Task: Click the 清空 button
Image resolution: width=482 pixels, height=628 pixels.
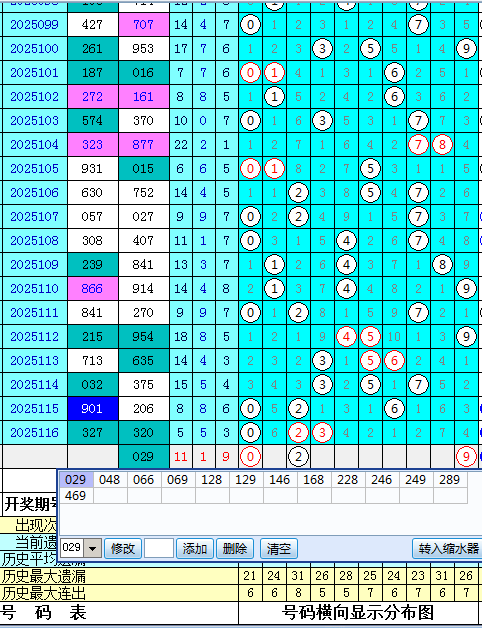Action: click(278, 548)
